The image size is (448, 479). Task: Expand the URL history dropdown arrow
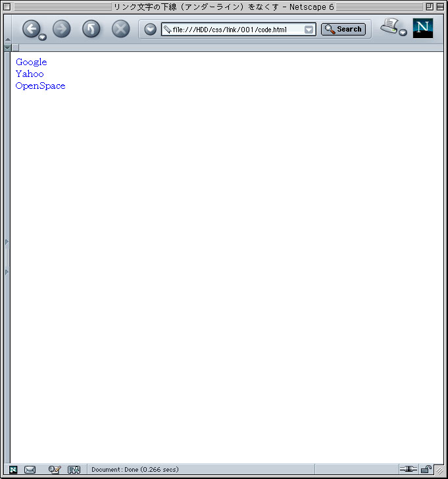click(x=309, y=30)
